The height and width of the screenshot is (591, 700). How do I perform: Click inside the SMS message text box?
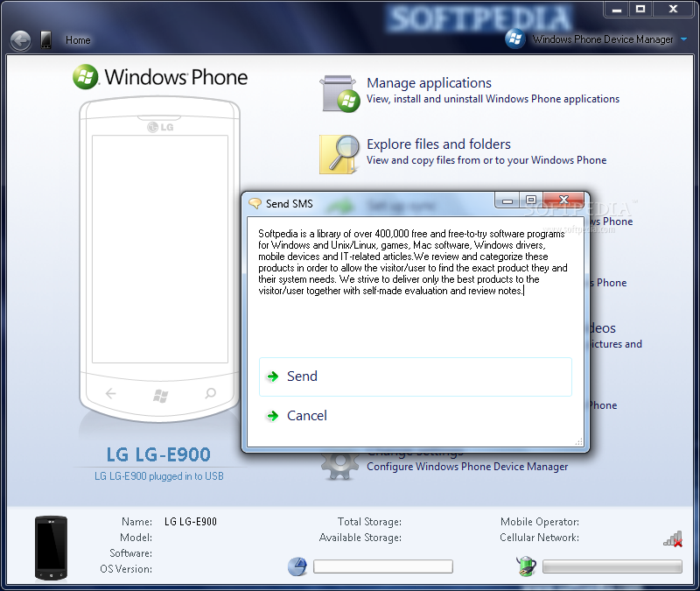(415, 286)
